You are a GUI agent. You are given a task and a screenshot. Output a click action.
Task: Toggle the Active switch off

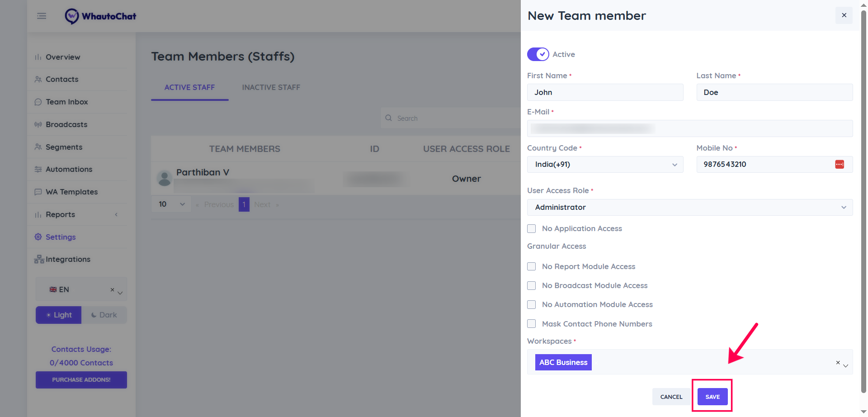pyautogui.click(x=538, y=54)
